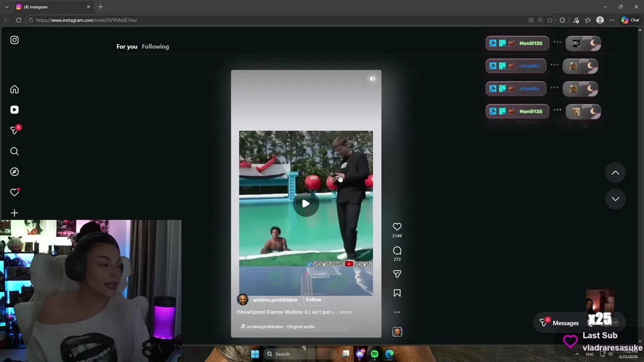Open Microsoft Edge from the taskbar

389,354
